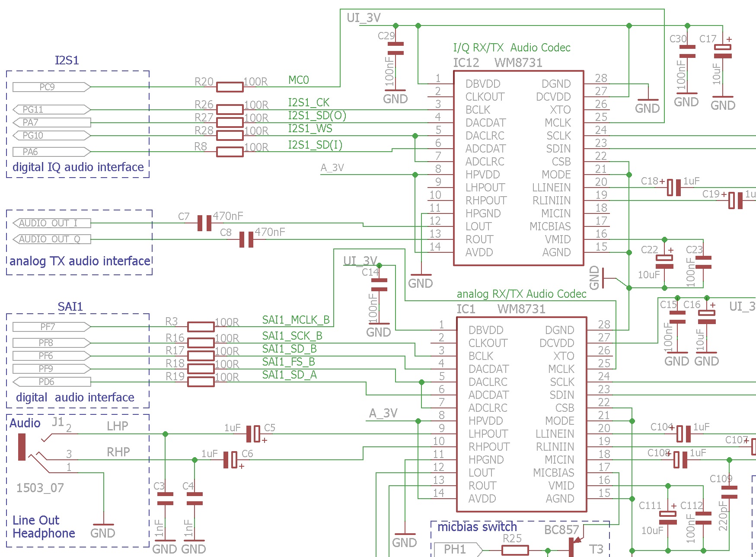Select the AUDIO_OUT_I port tag

[51, 223]
